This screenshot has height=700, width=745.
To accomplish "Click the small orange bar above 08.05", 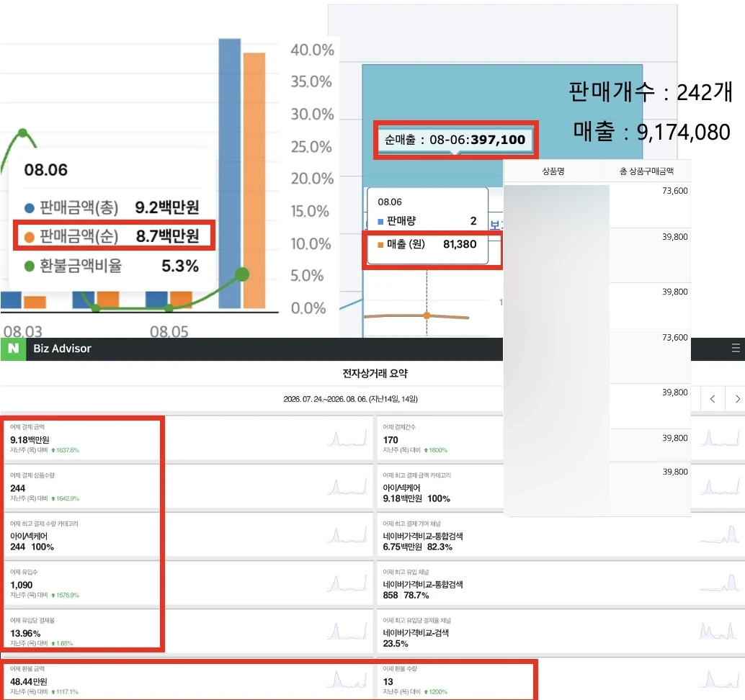I will click(x=181, y=300).
